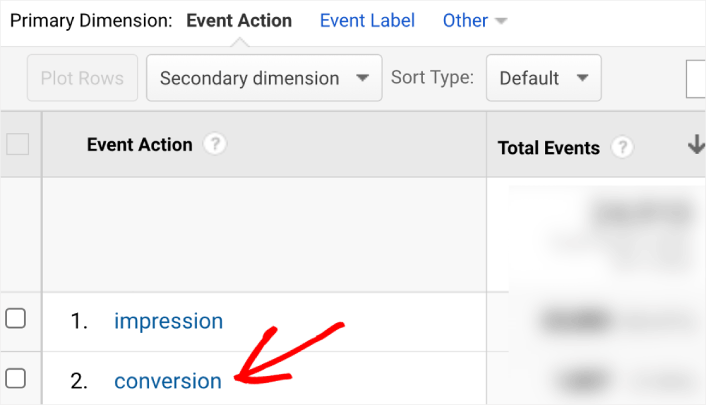Click the Default sort type caret
The width and height of the screenshot is (706, 405).
tap(582, 78)
